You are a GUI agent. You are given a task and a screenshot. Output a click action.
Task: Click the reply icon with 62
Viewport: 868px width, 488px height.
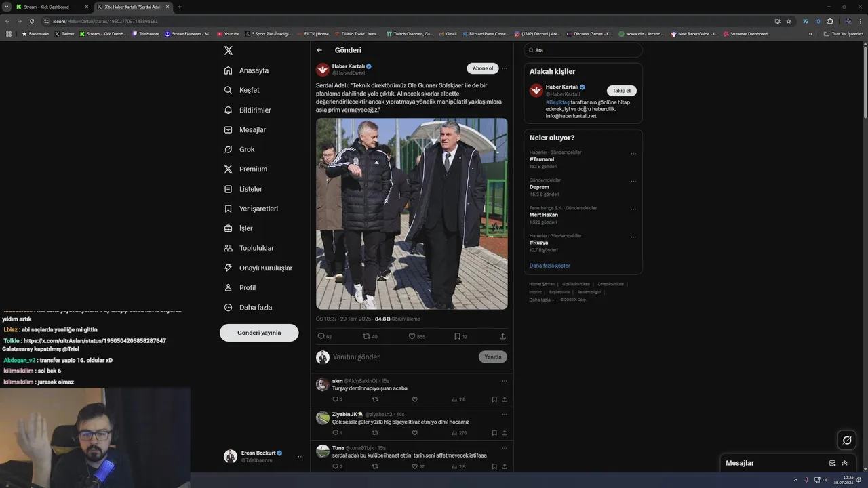click(x=324, y=336)
